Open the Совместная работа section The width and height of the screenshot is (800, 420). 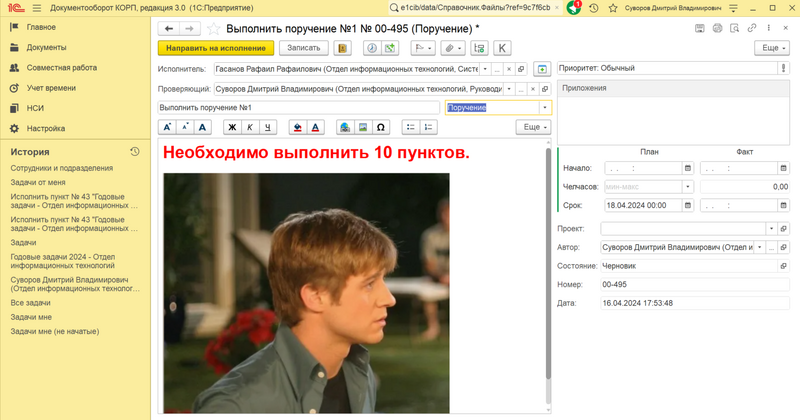coord(61,67)
